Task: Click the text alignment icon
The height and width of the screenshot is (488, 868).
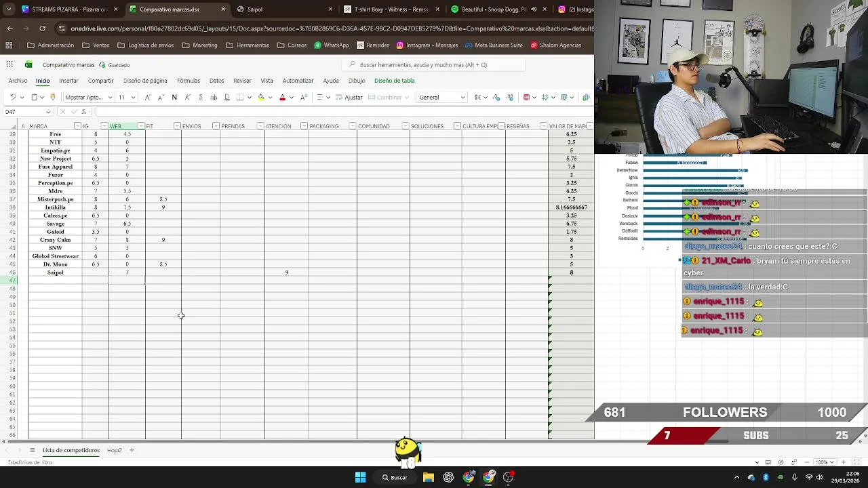Action: tap(319, 97)
